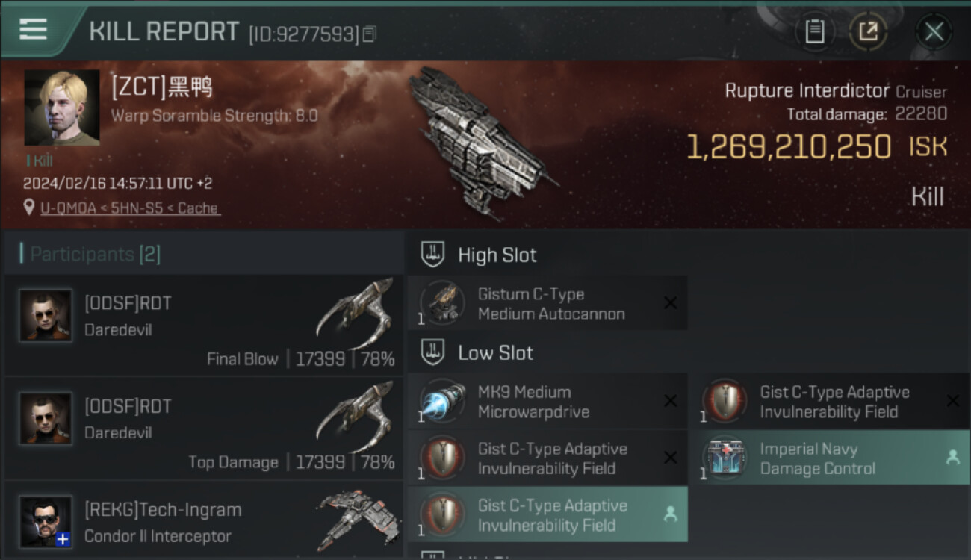Select the Gistum C-Type Medium Autocannon icon
This screenshot has height=560, width=971.
point(443,303)
